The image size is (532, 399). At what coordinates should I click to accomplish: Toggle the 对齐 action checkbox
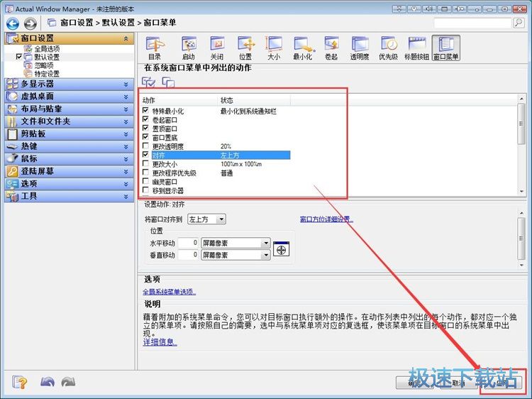point(145,155)
